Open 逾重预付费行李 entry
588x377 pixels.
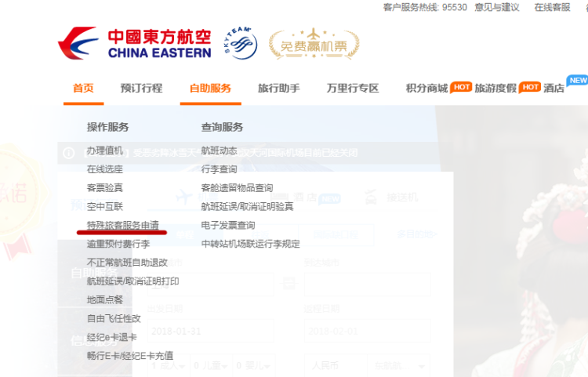(x=118, y=244)
